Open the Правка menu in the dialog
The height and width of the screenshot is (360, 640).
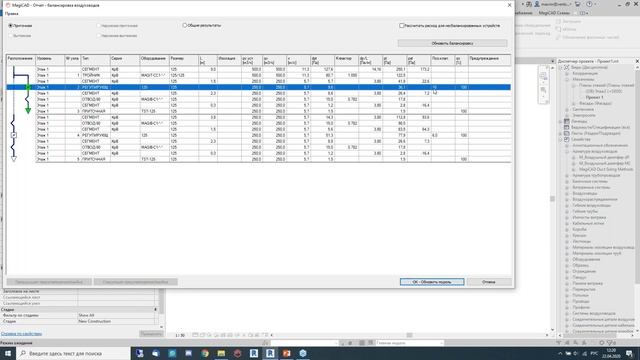coord(11,13)
